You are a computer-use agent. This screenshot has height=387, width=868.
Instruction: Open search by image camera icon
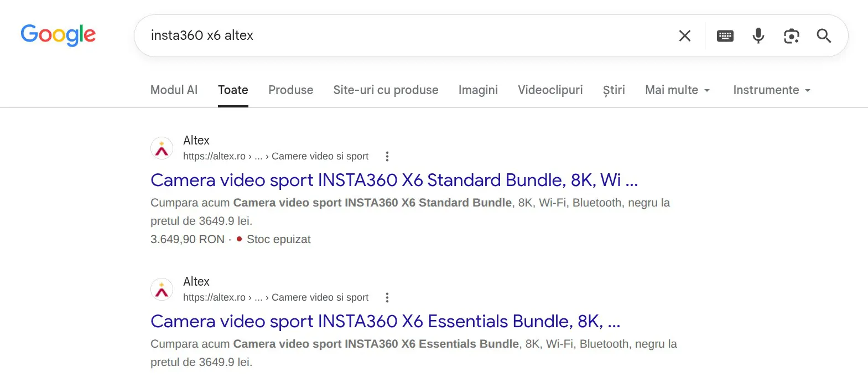pyautogui.click(x=791, y=36)
